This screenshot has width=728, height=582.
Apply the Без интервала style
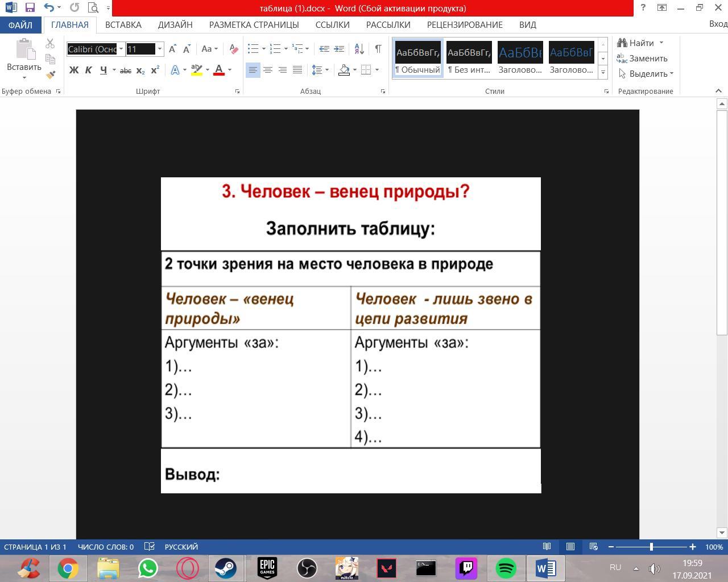coord(469,59)
